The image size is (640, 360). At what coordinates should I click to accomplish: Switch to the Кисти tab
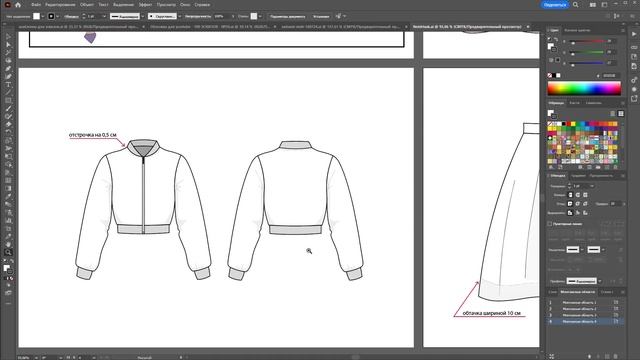pos(575,103)
